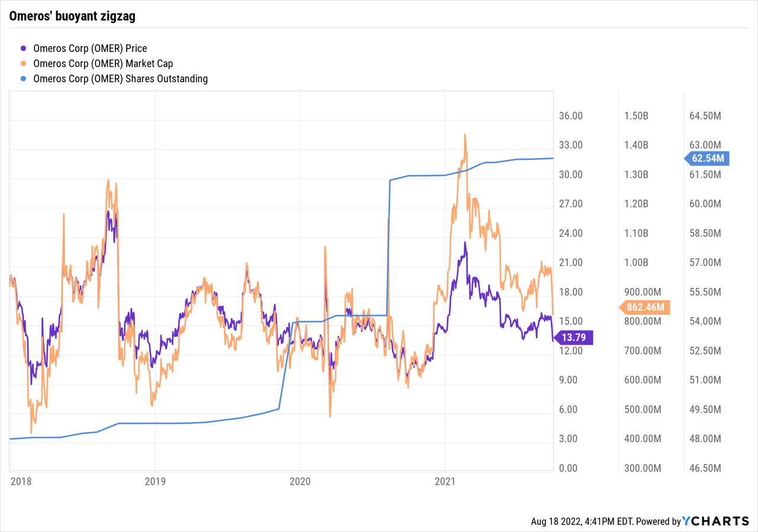Click the orange 862.46M market cap flag
The image size is (758, 532).
click(645, 307)
